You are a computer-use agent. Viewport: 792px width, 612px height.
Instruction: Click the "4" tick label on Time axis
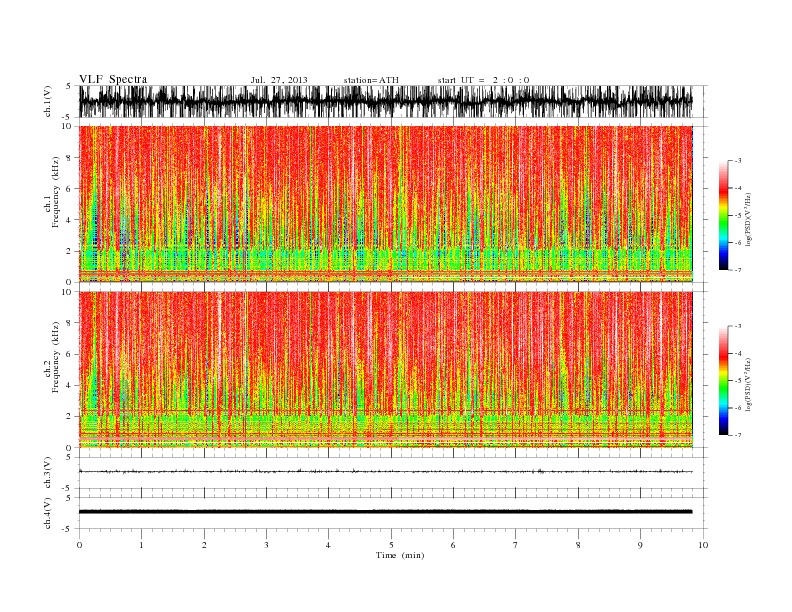[328, 545]
